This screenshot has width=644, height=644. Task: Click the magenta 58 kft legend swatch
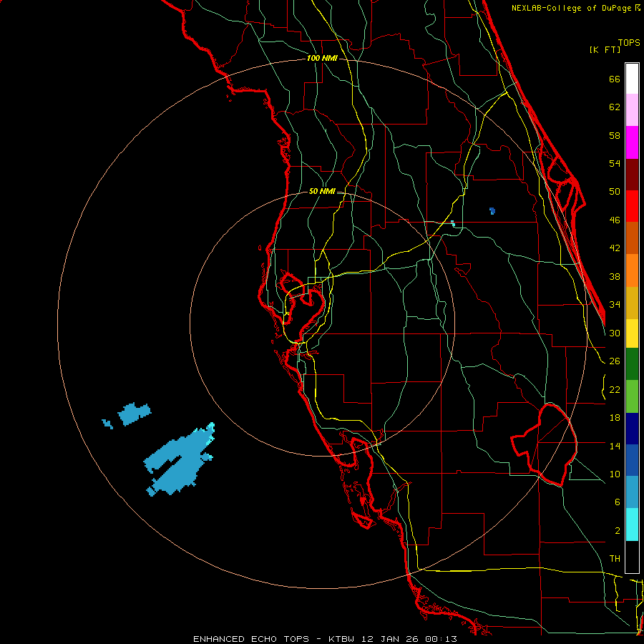632,142
